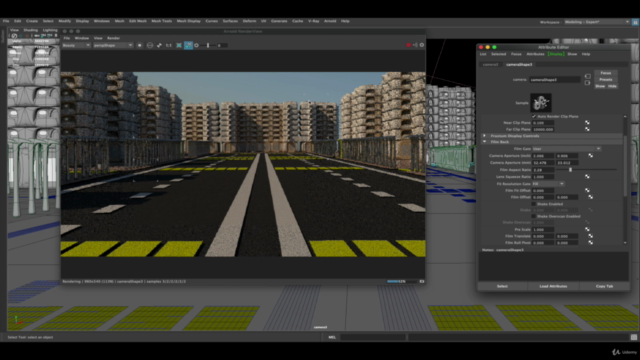Click the camera Sample swatch thumbnail

(x=541, y=102)
